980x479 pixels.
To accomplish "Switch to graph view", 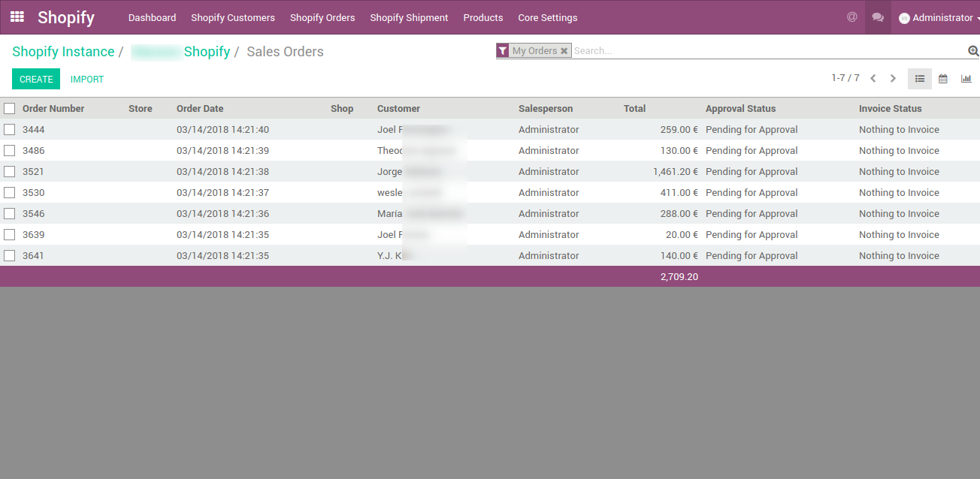I will coord(966,79).
